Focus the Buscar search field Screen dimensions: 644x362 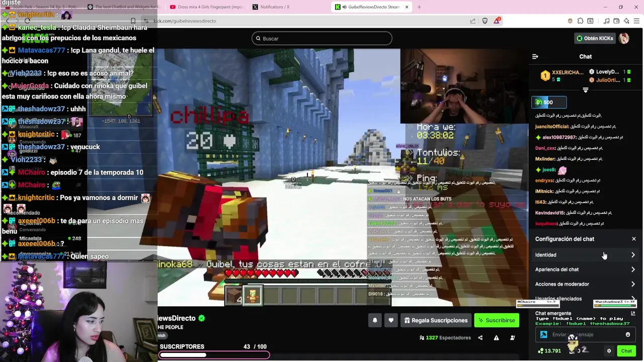[322, 39]
